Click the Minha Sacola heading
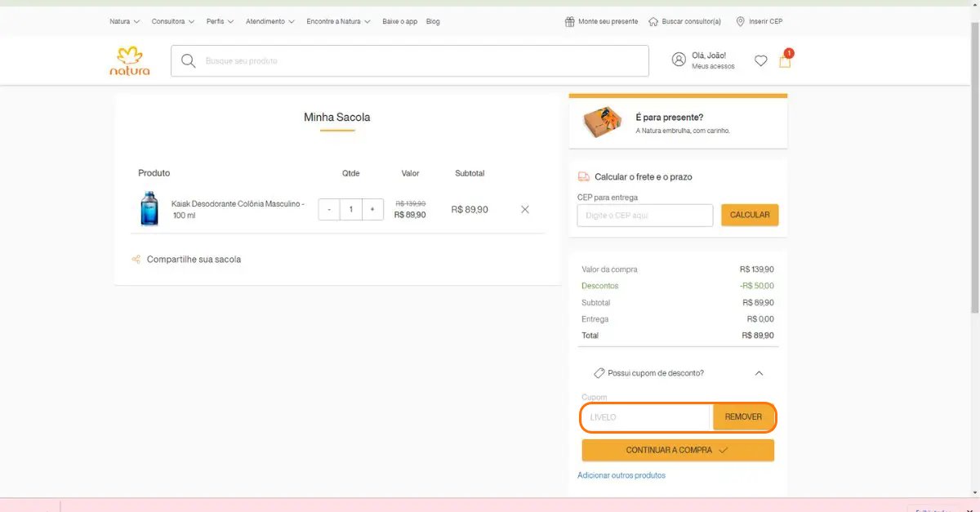This screenshot has width=980, height=512. pos(337,118)
